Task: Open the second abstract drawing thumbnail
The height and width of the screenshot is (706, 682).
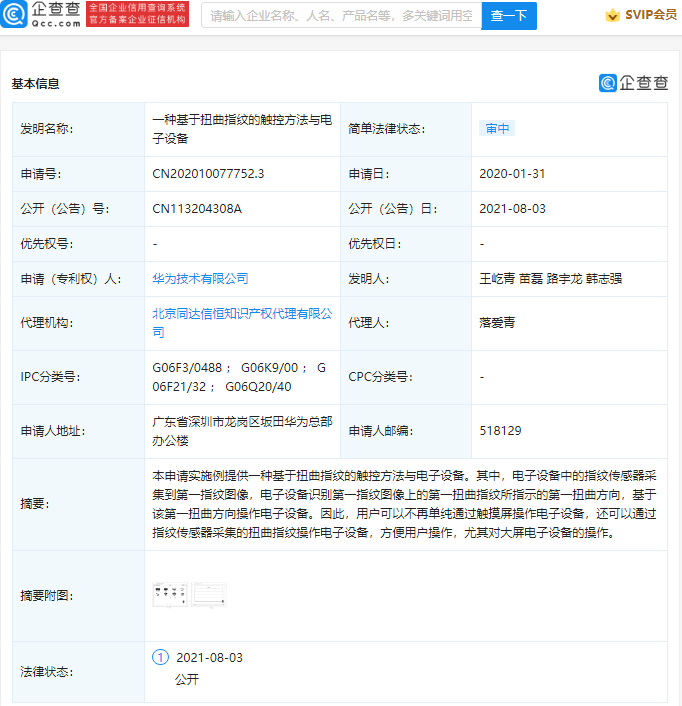Action: 209,595
